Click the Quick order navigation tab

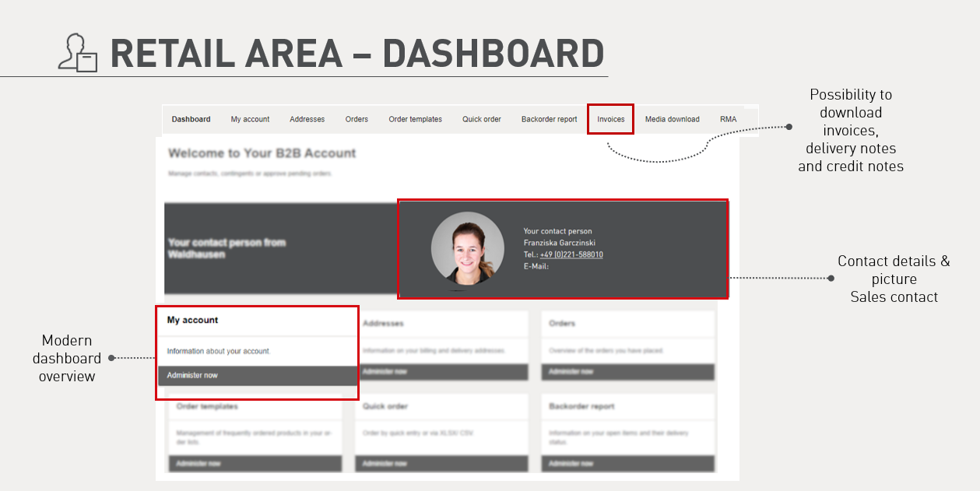tap(481, 119)
